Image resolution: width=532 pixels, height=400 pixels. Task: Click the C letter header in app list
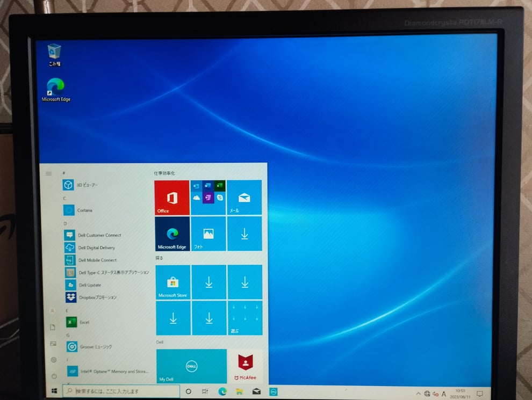(64, 198)
